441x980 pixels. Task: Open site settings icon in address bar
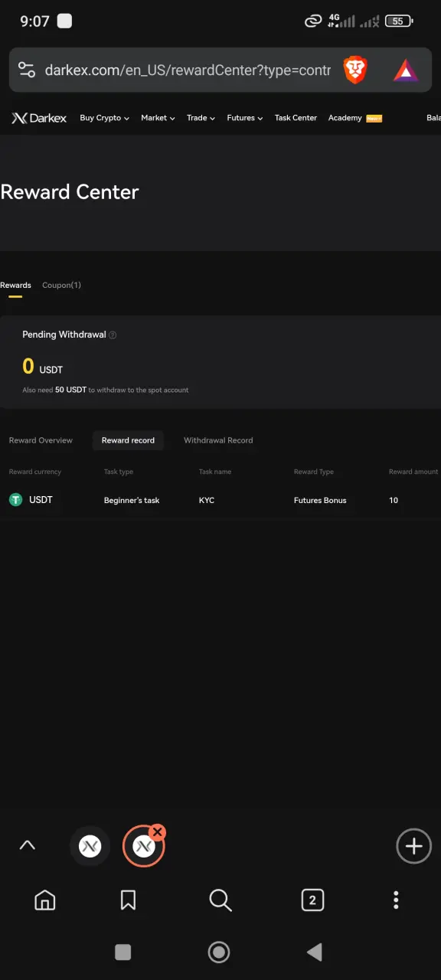[x=27, y=70]
